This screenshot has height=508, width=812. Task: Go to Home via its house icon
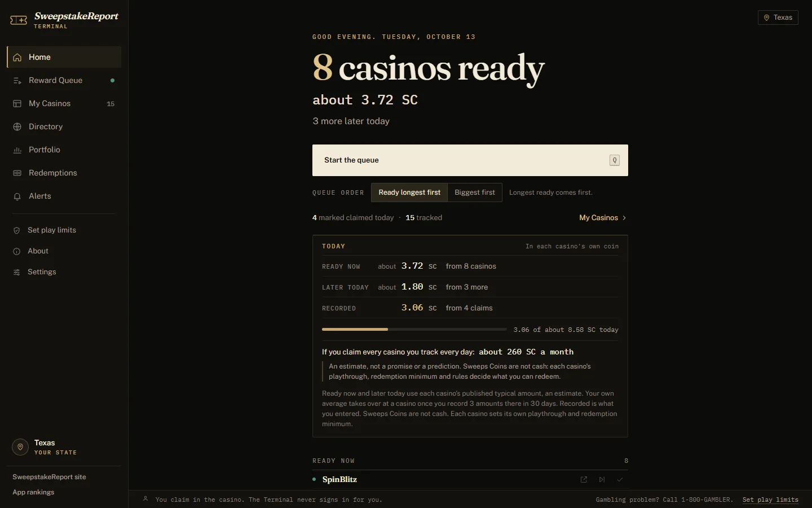point(17,57)
